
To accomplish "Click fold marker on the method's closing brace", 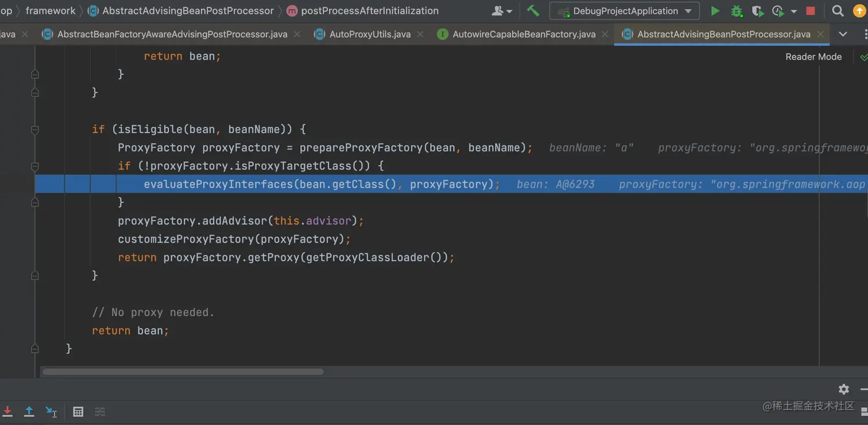I will point(35,348).
